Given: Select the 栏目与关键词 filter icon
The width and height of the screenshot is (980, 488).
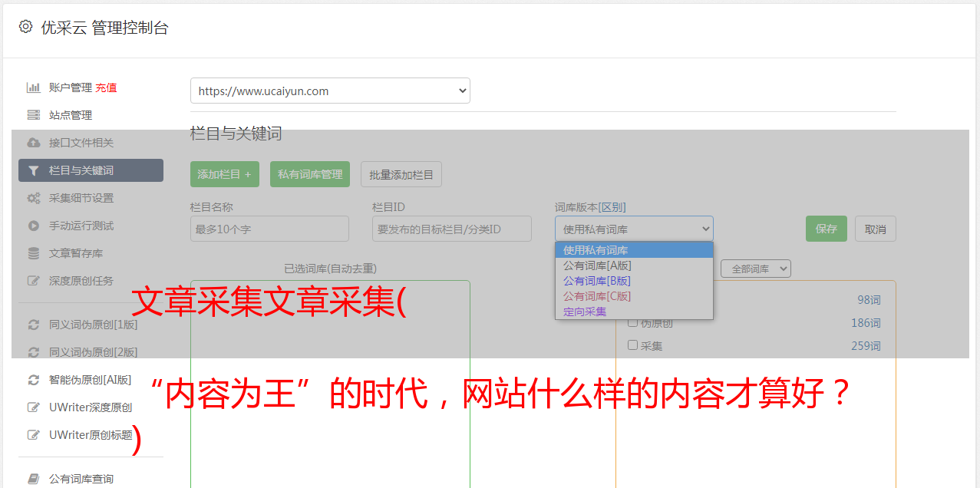Looking at the screenshot, I should pos(34,170).
